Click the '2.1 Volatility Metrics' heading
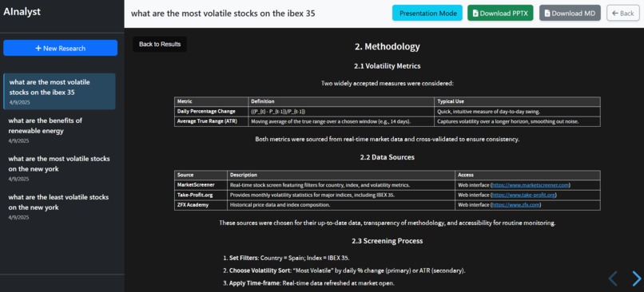 click(388, 65)
